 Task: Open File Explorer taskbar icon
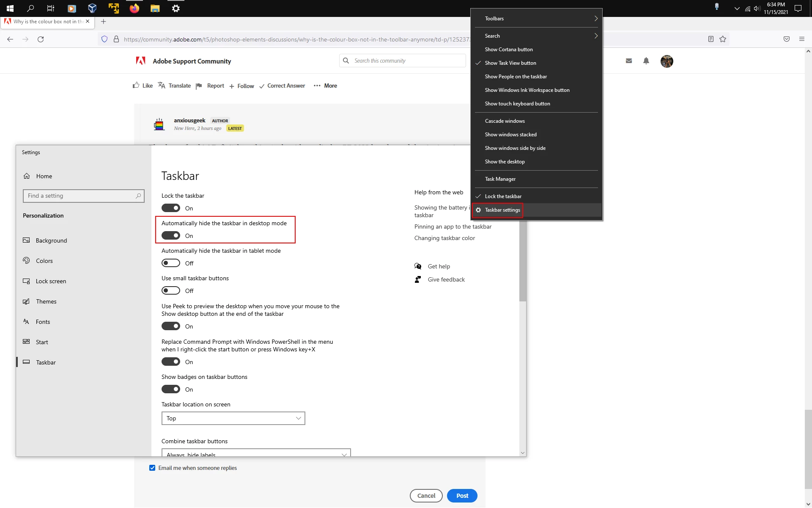(x=155, y=8)
